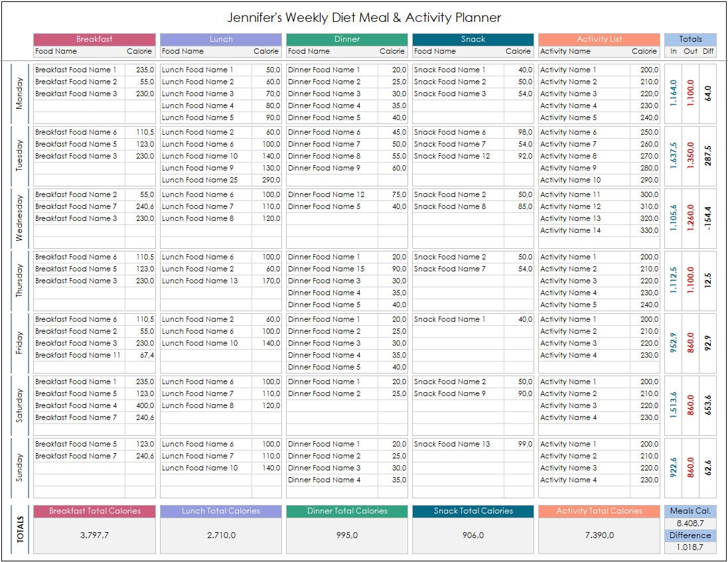This screenshot has width=728, height=562.
Task: Click the snack total value "906,0"
Action: (x=473, y=535)
